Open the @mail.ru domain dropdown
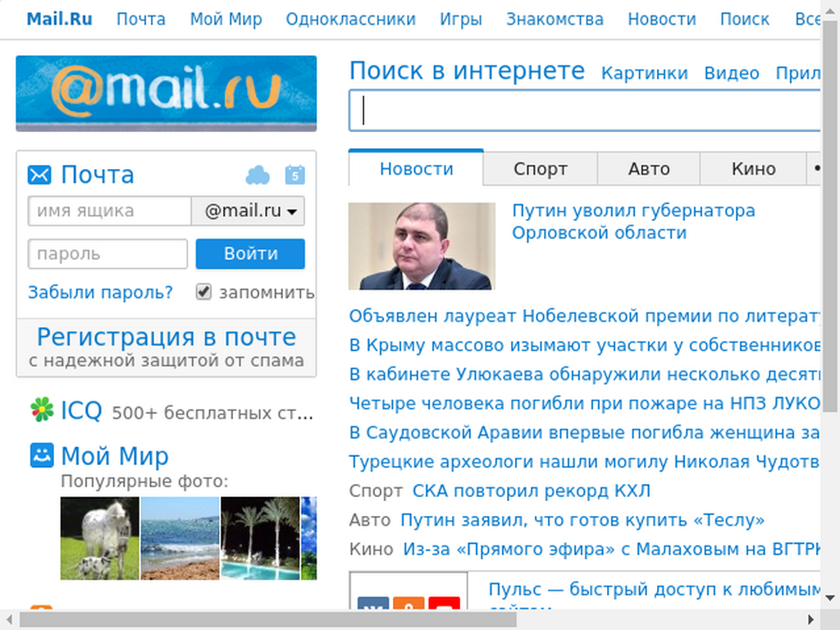This screenshot has height=630, width=840. (248, 211)
